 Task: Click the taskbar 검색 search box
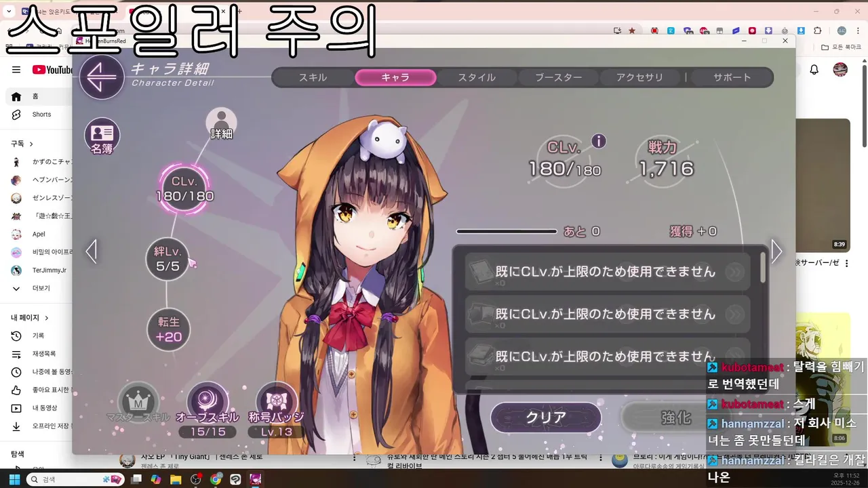pos(77,479)
